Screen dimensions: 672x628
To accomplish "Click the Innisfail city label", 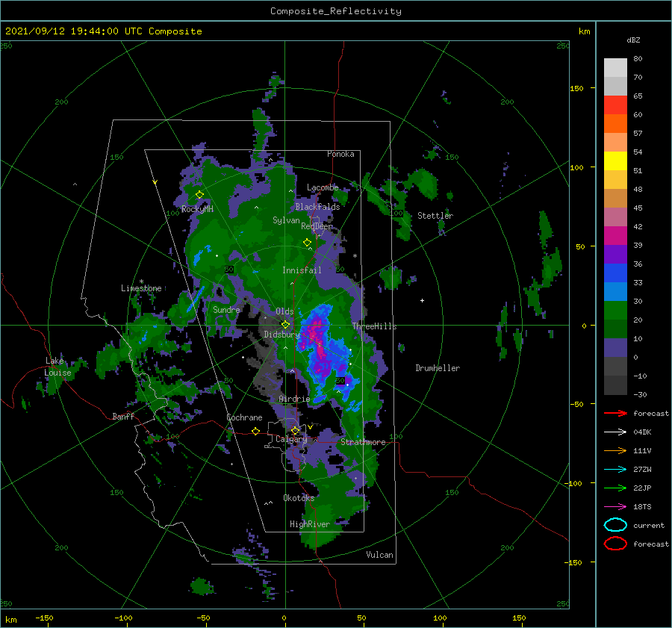I will coord(302,270).
